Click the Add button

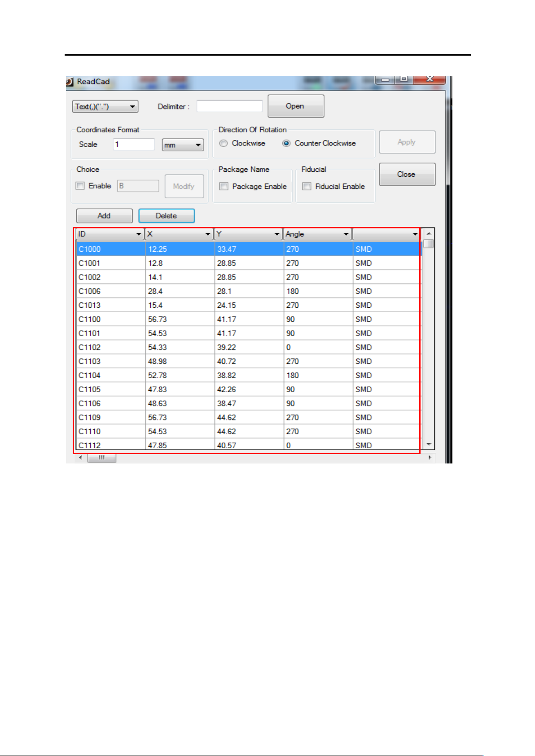pos(104,216)
